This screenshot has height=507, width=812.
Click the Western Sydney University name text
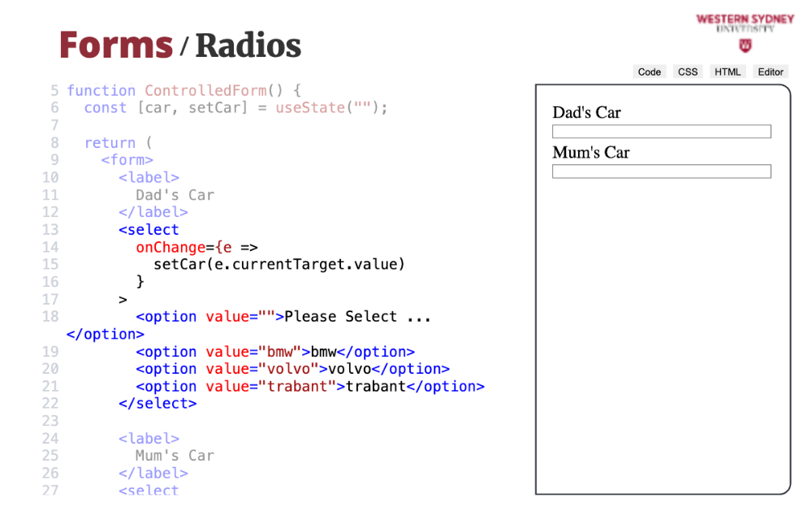click(745, 19)
